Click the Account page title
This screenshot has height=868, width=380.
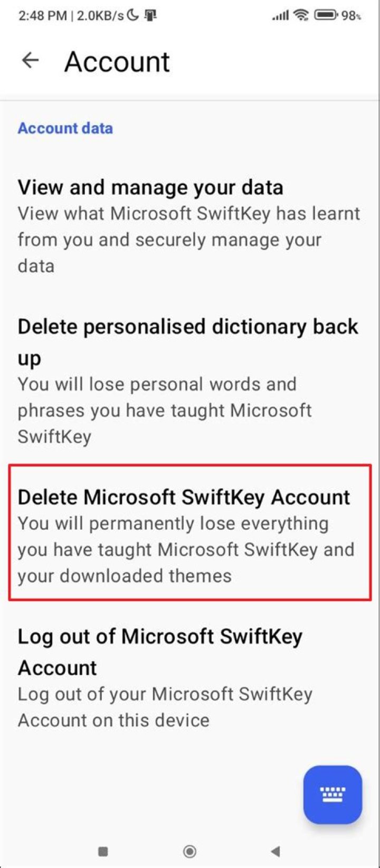[117, 62]
